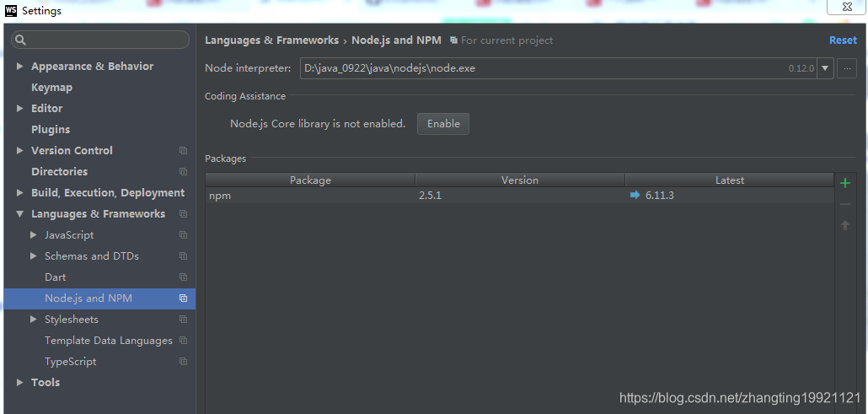The height and width of the screenshot is (414, 868).
Task: Click the Latest column header
Action: tap(730, 180)
